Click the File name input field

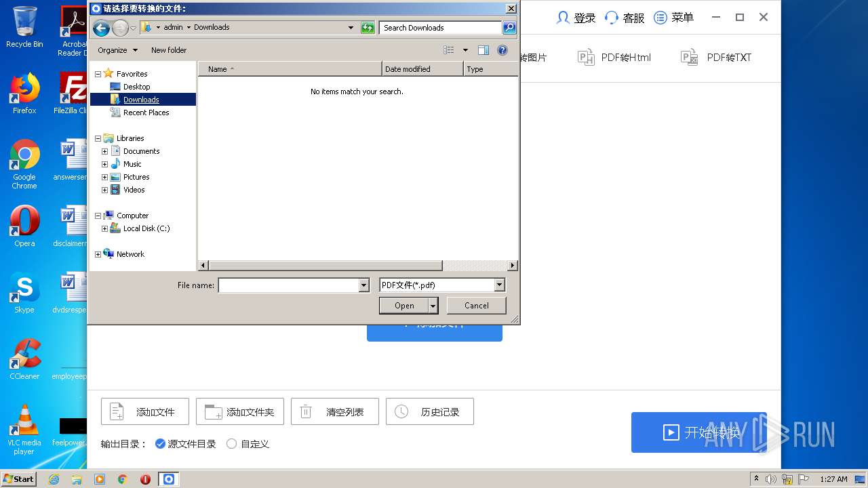(x=288, y=285)
